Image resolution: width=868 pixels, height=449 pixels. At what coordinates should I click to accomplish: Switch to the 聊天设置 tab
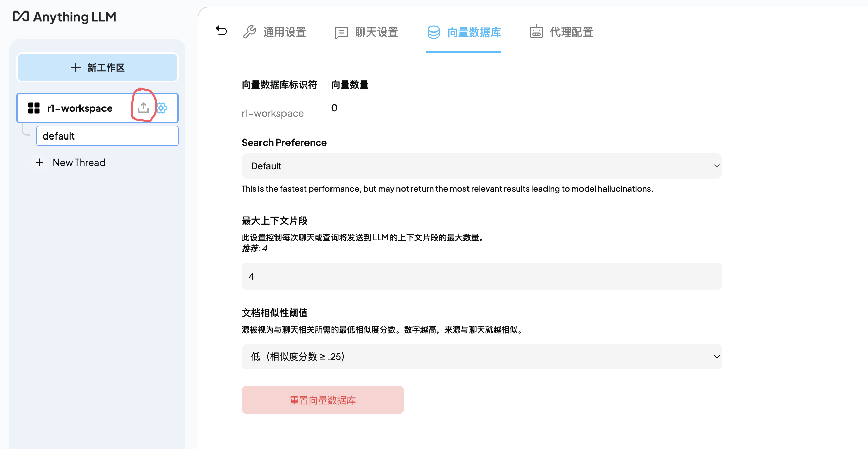(376, 32)
